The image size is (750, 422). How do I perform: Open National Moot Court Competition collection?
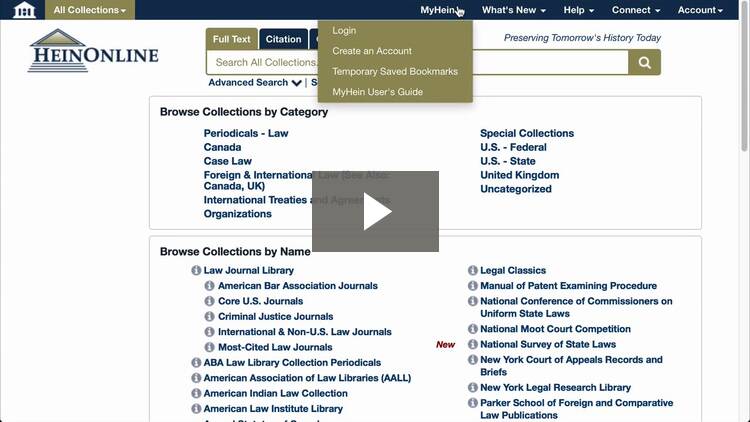(555, 329)
